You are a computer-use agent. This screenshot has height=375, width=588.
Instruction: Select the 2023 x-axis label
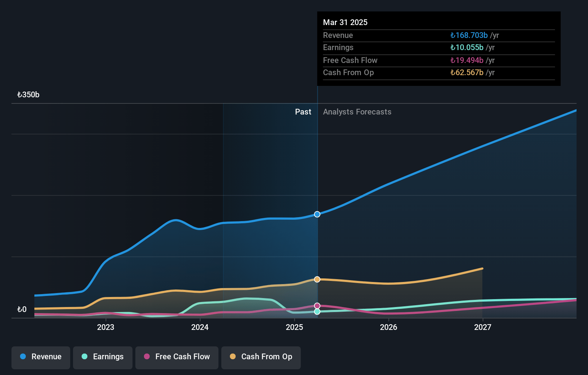pos(106,327)
